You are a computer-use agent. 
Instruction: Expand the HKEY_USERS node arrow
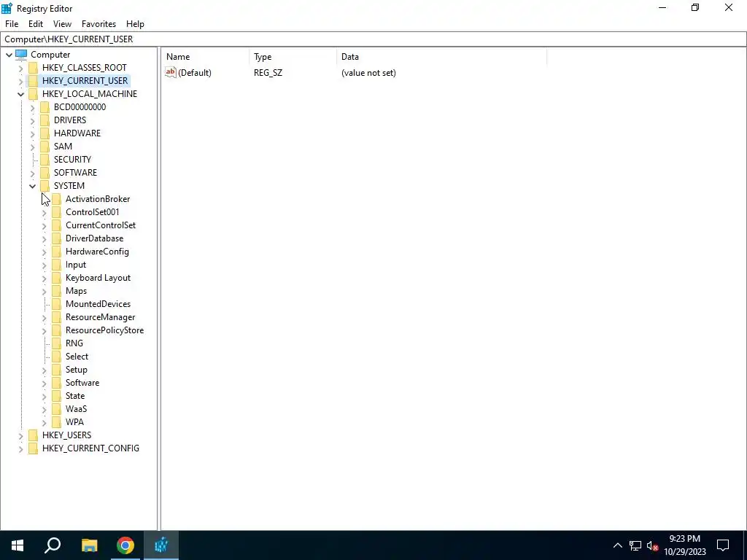20,436
